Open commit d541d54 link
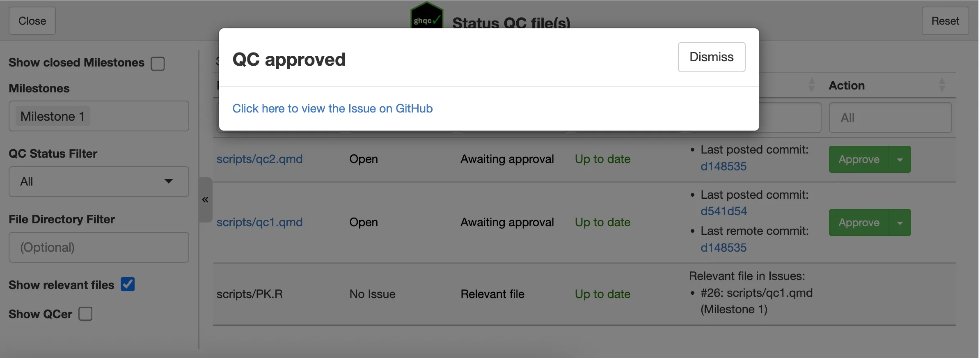Image resolution: width=980 pixels, height=358 pixels. [x=724, y=211]
